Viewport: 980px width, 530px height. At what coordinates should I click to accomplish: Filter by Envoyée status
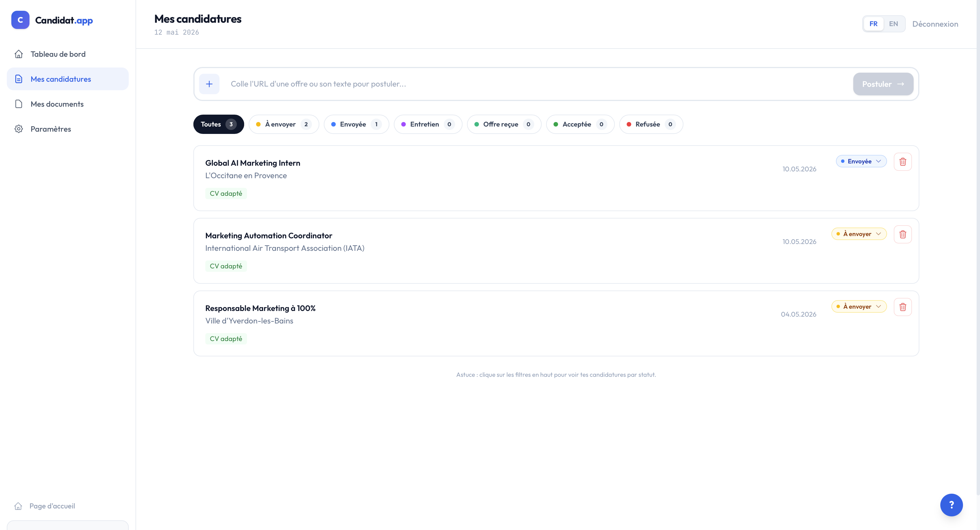[356, 124]
